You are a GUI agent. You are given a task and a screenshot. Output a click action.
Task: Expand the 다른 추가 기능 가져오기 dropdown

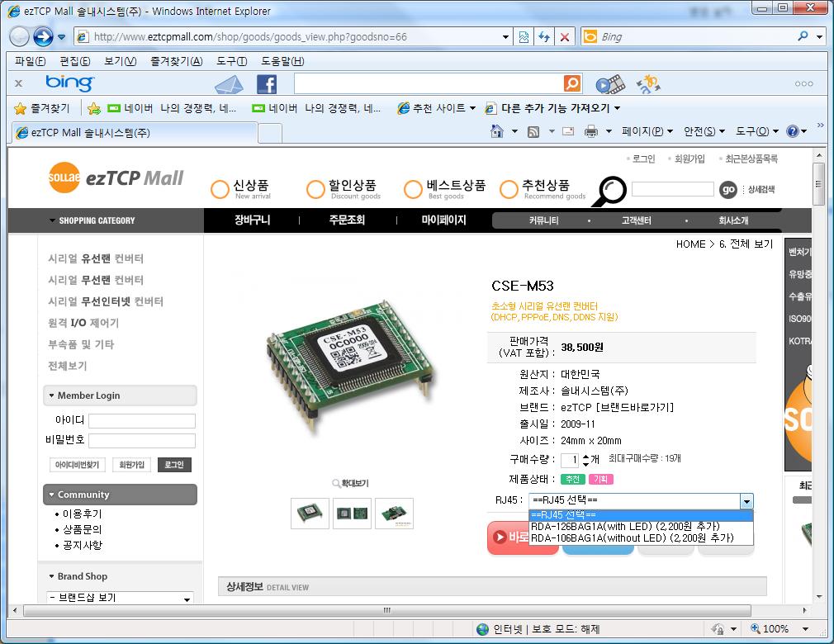[617, 108]
